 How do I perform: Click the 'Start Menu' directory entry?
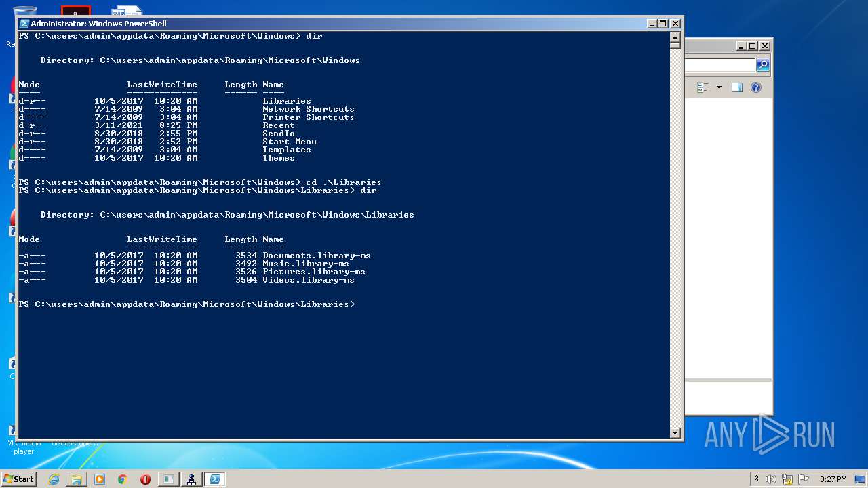click(x=290, y=142)
